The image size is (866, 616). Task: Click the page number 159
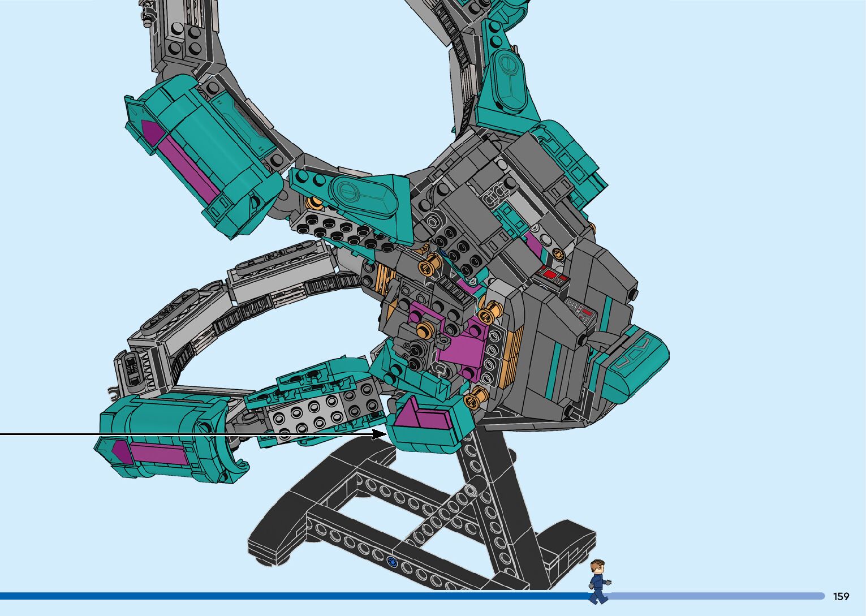click(x=841, y=596)
